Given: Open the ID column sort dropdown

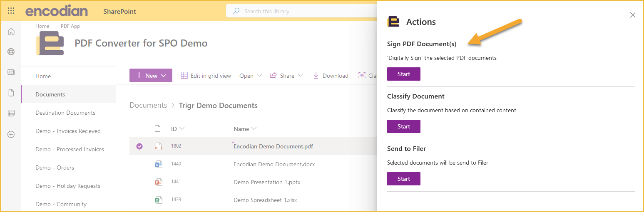Looking at the screenshot, I should 182,129.
